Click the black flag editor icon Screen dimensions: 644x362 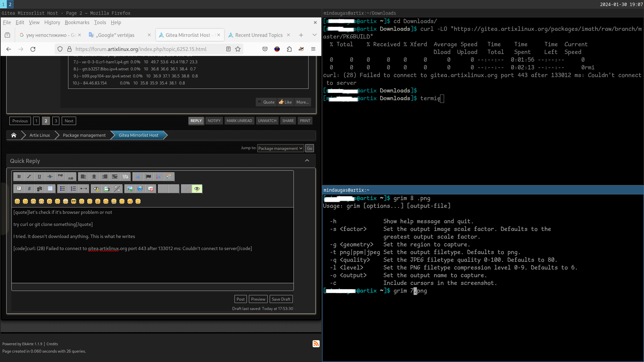point(148,177)
